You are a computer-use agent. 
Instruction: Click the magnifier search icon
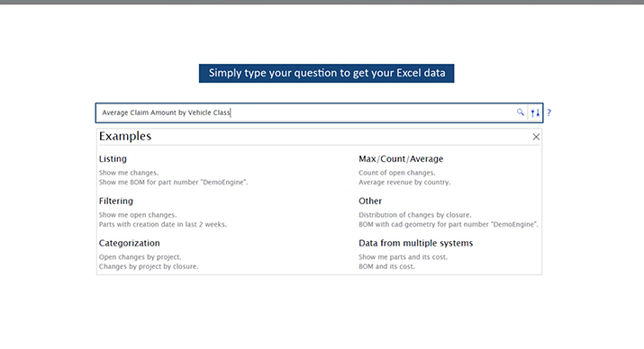tap(521, 112)
